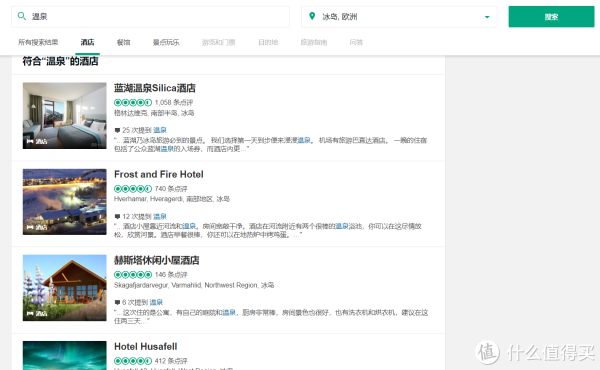Click bed icon on Frost and Fire photo
Image resolution: width=600 pixels, height=370 pixels.
(30, 227)
